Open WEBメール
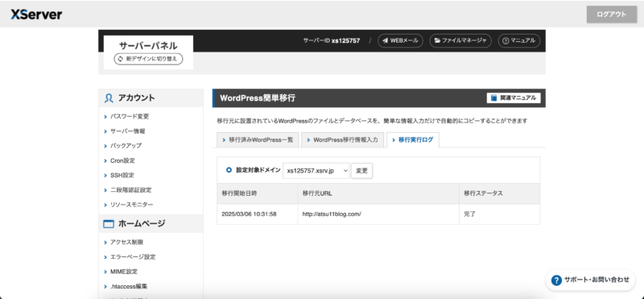The image size is (644, 299). 400,41
